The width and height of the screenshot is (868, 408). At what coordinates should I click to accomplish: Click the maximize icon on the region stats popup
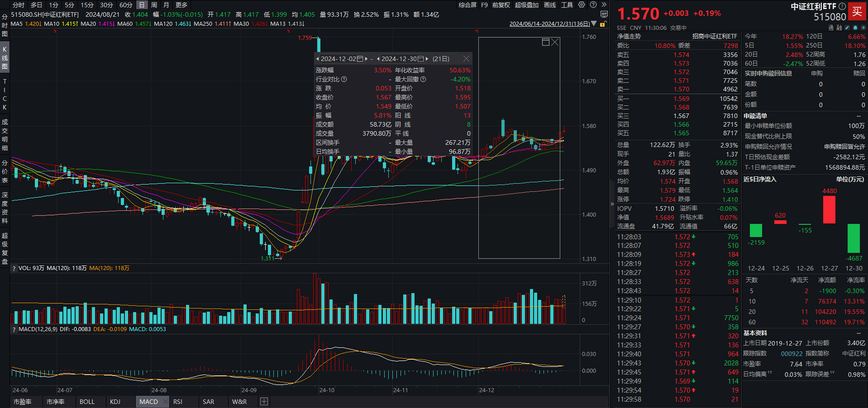[x=546, y=42]
